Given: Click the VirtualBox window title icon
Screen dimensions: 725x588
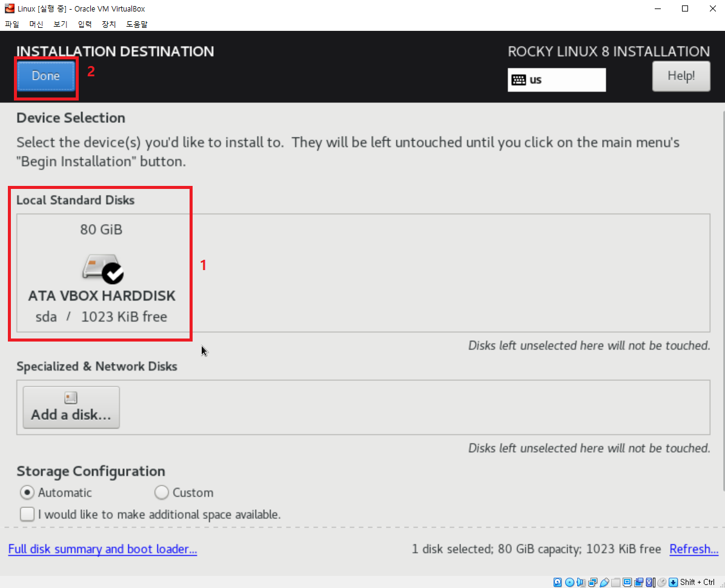Looking at the screenshot, I should click(x=9, y=8).
